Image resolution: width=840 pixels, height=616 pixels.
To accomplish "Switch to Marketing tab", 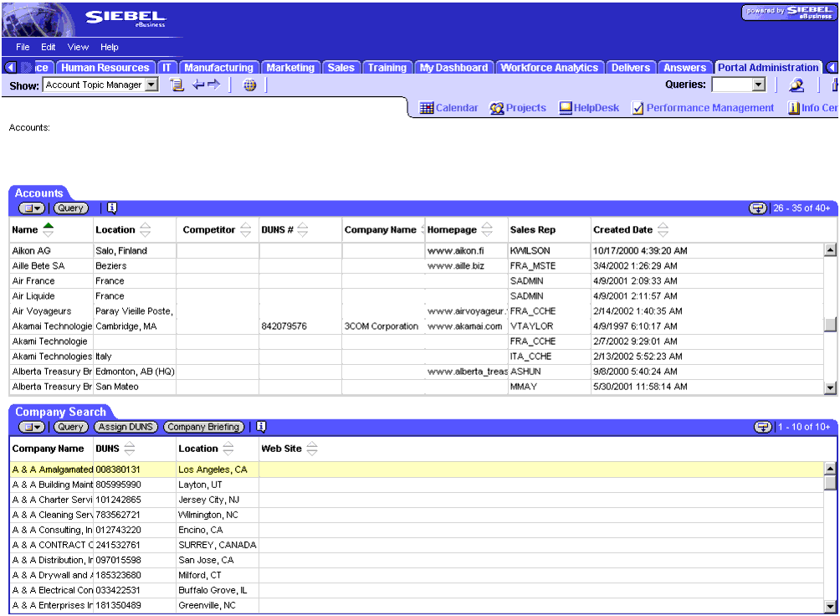I will pyautogui.click(x=290, y=68).
